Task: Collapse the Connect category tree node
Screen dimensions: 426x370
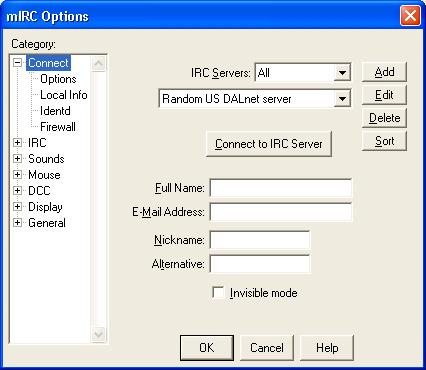Action: [x=17, y=63]
